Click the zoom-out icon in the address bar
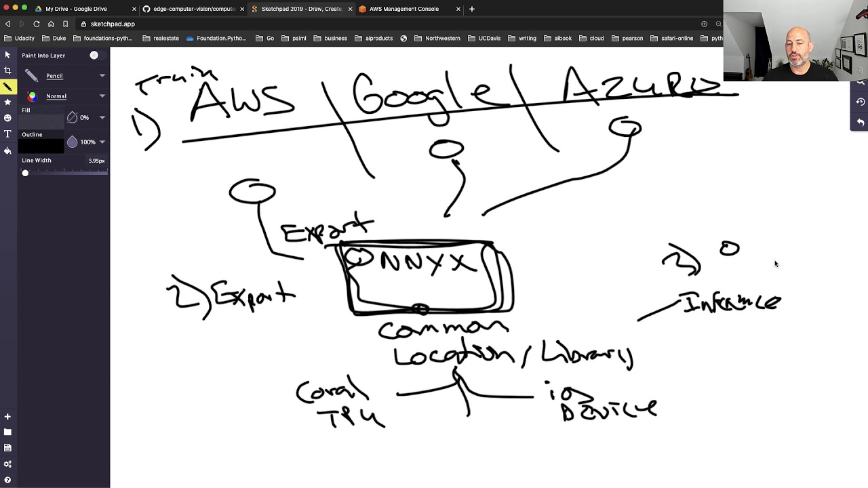 click(718, 24)
